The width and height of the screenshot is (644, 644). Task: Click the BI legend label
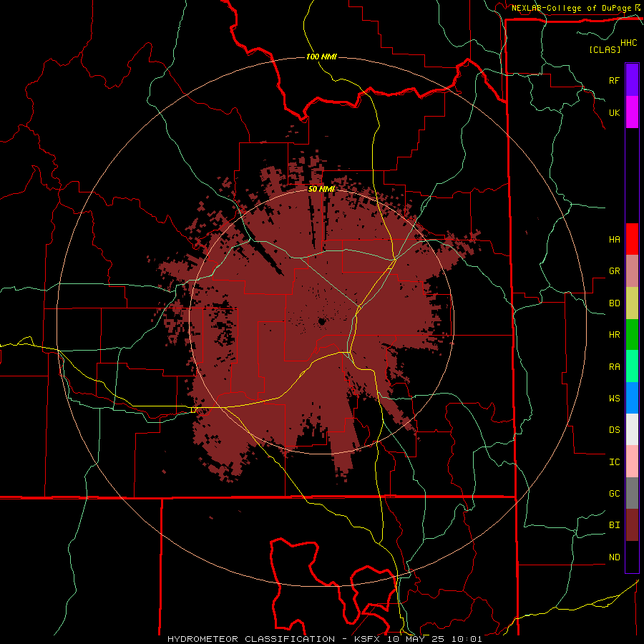(x=614, y=525)
